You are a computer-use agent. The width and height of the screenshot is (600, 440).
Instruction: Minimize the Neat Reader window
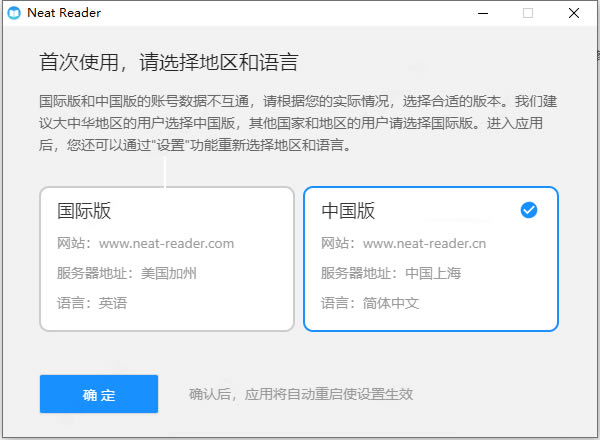pyautogui.click(x=483, y=13)
